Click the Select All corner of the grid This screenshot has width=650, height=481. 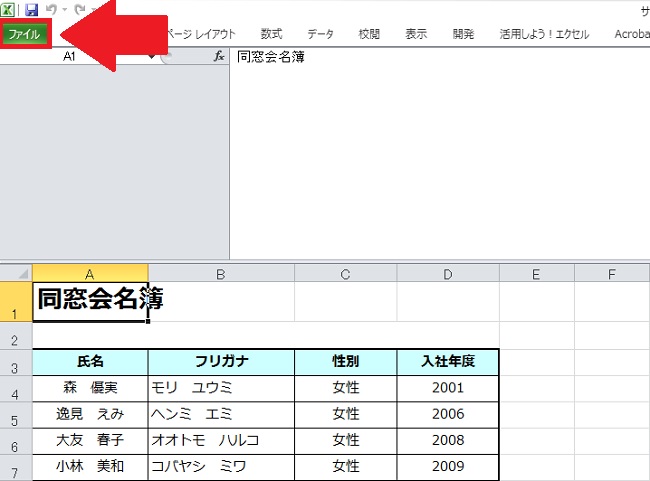point(16,273)
